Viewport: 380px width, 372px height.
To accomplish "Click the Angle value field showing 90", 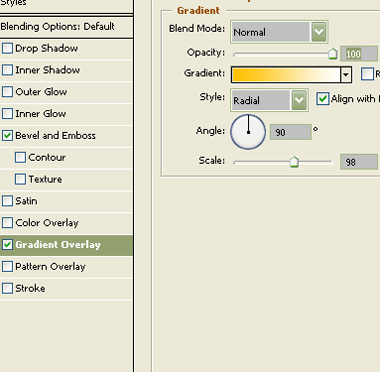I will [290, 132].
